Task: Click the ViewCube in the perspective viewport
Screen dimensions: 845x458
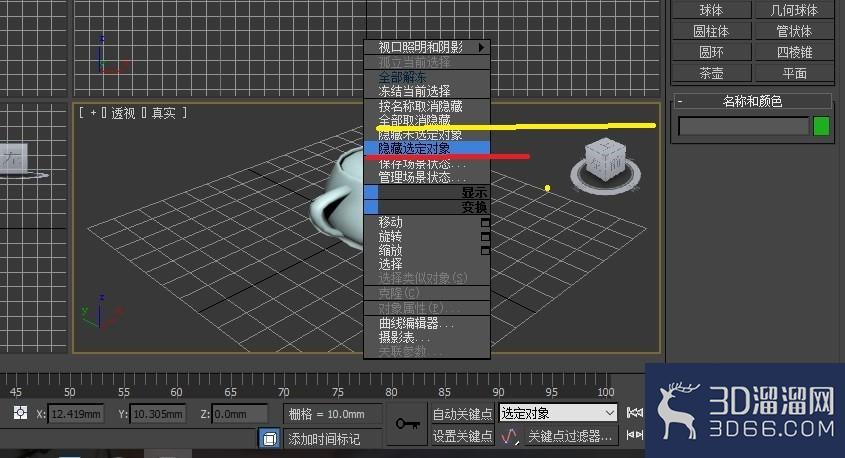Action: tap(606, 164)
